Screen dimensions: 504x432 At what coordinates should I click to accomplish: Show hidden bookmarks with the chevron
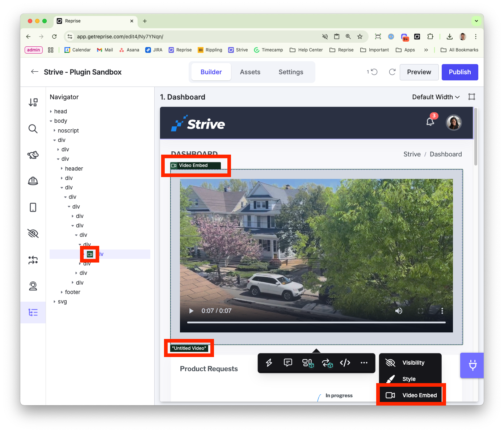(426, 50)
